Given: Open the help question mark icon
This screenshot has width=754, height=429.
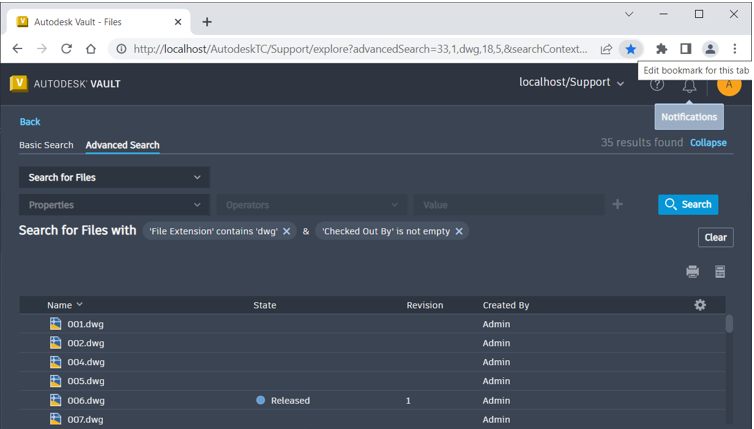Looking at the screenshot, I should click(657, 85).
